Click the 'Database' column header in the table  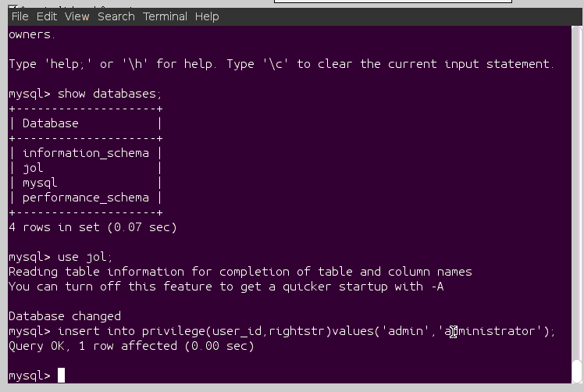click(x=51, y=123)
